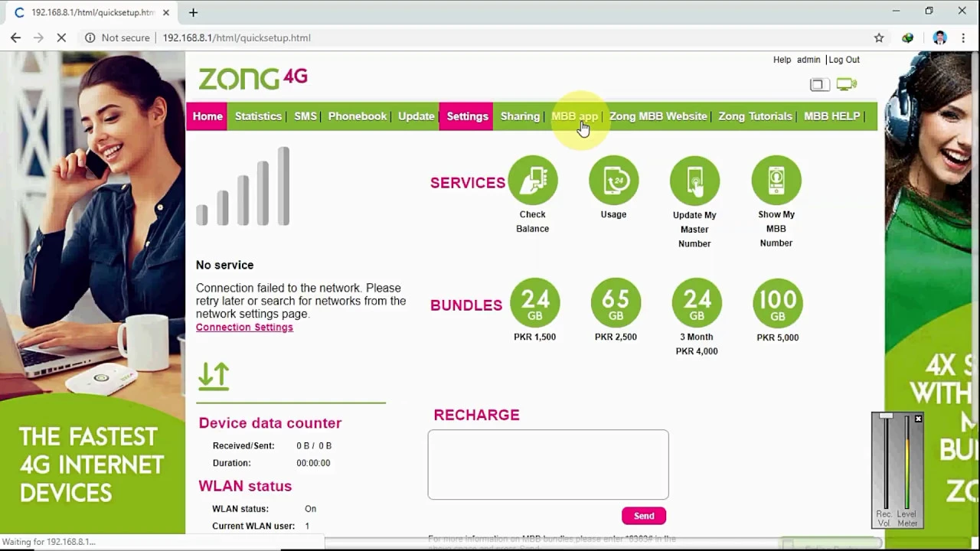The width and height of the screenshot is (980, 551).
Task: Click the Chrome profile avatar
Action: (940, 37)
